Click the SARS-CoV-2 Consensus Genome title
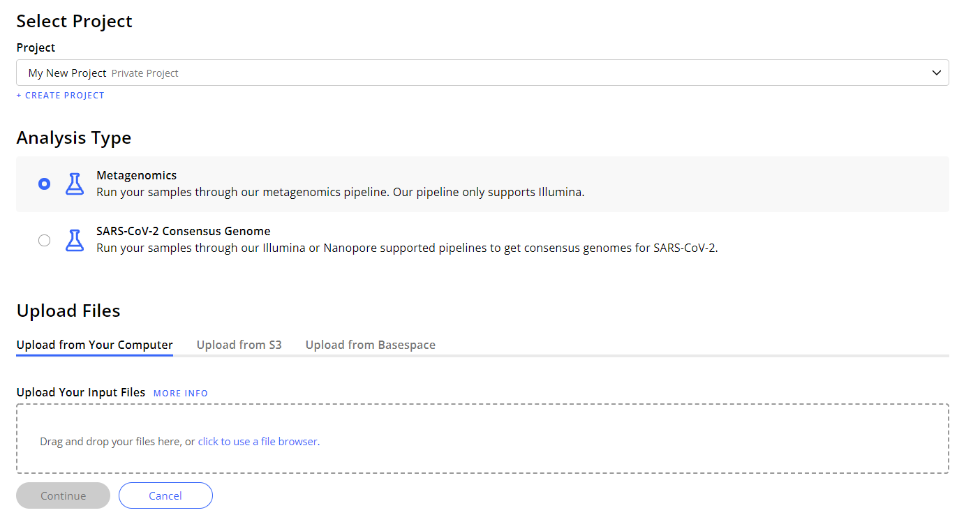Viewport: 980px width, 515px height. click(x=184, y=231)
